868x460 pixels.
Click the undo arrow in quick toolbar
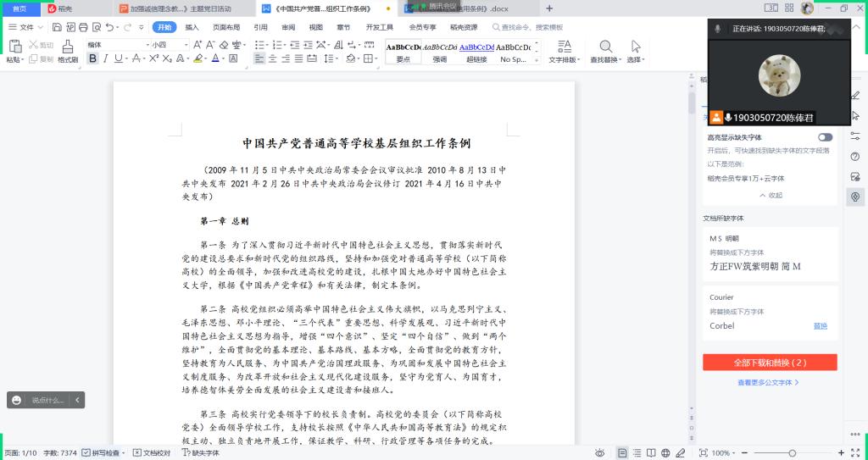(108, 27)
